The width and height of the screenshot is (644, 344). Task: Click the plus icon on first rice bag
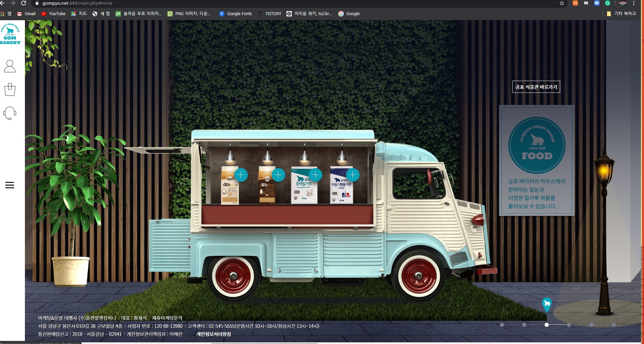(241, 175)
